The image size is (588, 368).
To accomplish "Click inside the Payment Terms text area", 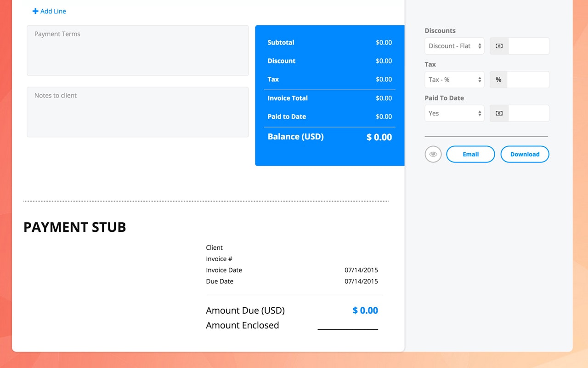I will (138, 50).
